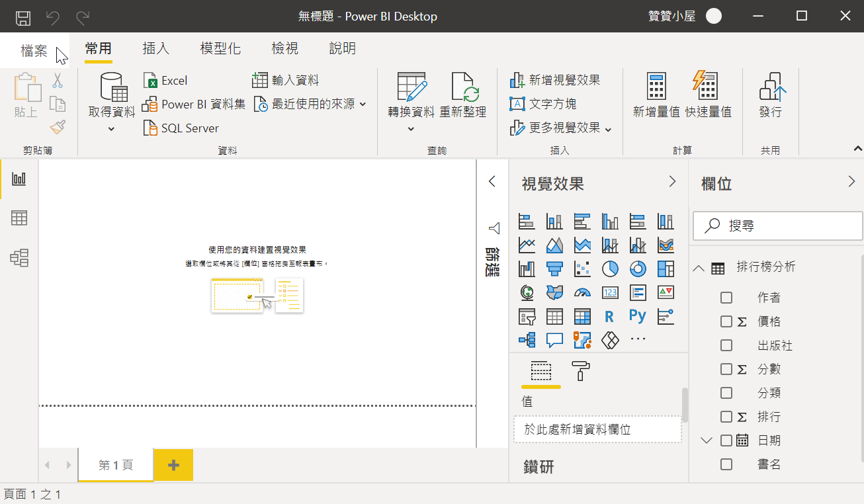Viewport: 864px width, 504px height.
Task: Open Model view from the left sidebar
Action: tap(19, 258)
